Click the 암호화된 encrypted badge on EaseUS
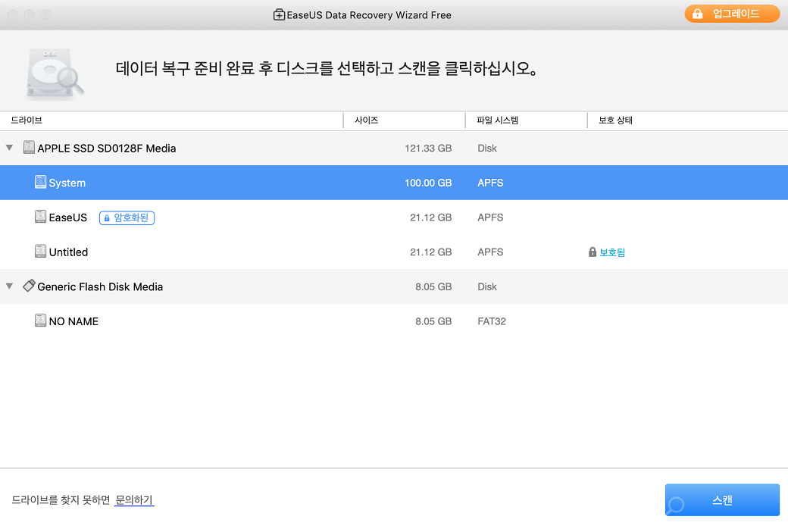The width and height of the screenshot is (788, 532). click(x=127, y=217)
